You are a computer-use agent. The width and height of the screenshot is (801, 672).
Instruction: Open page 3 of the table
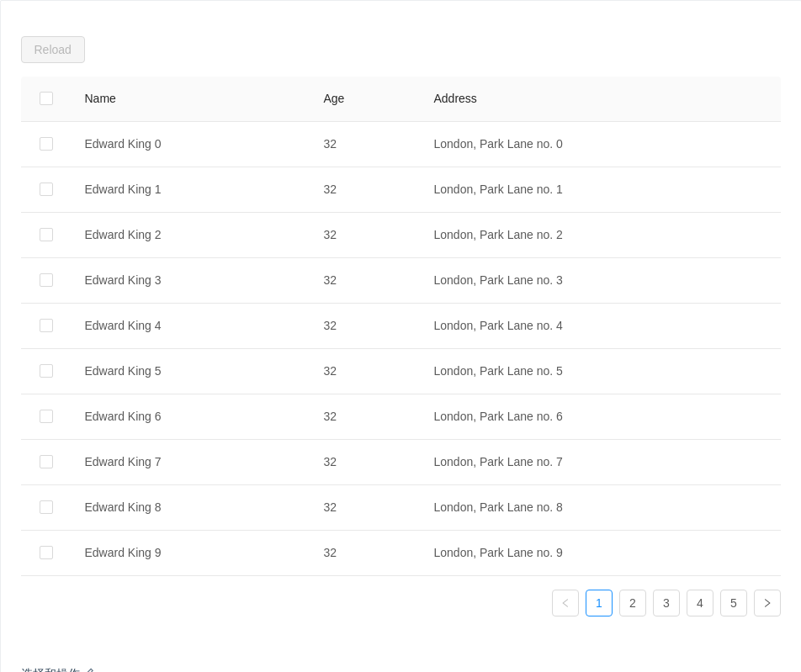click(666, 603)
